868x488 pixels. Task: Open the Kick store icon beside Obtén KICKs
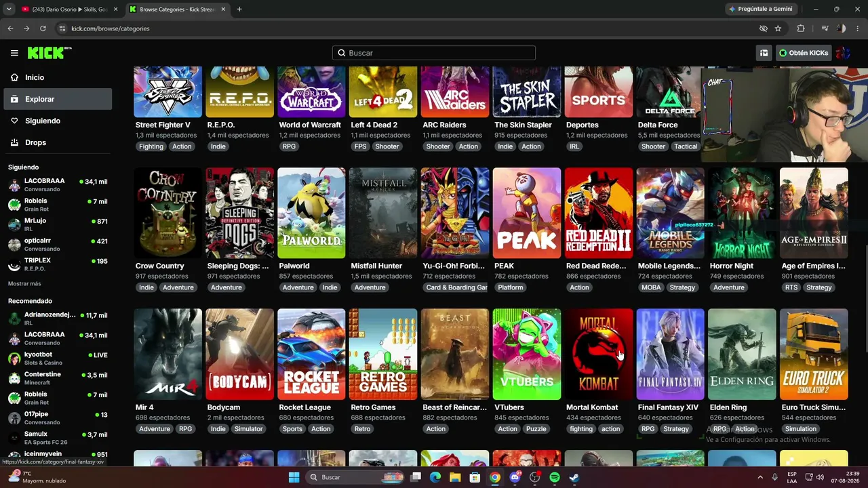(x=764, y=53)
